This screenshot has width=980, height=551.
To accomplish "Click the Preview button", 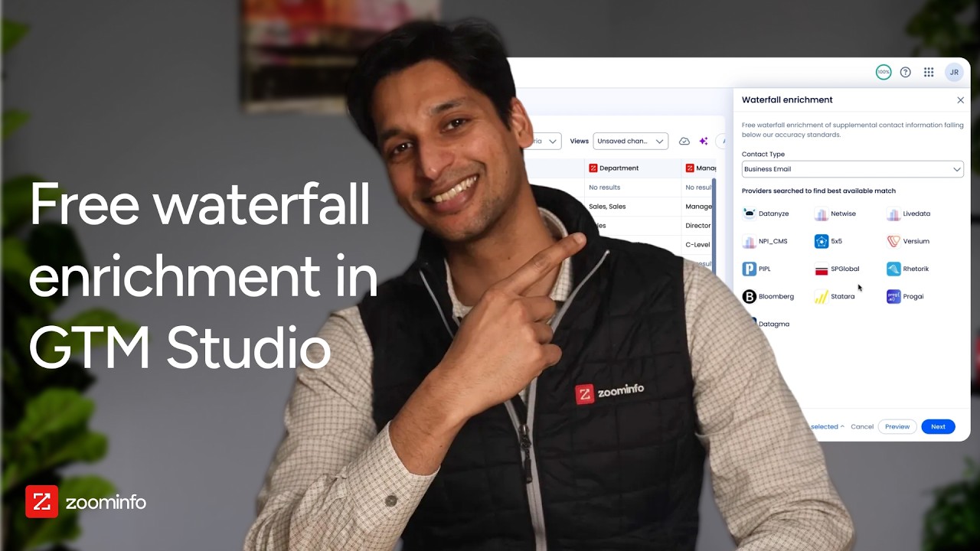I will (897, 426).
